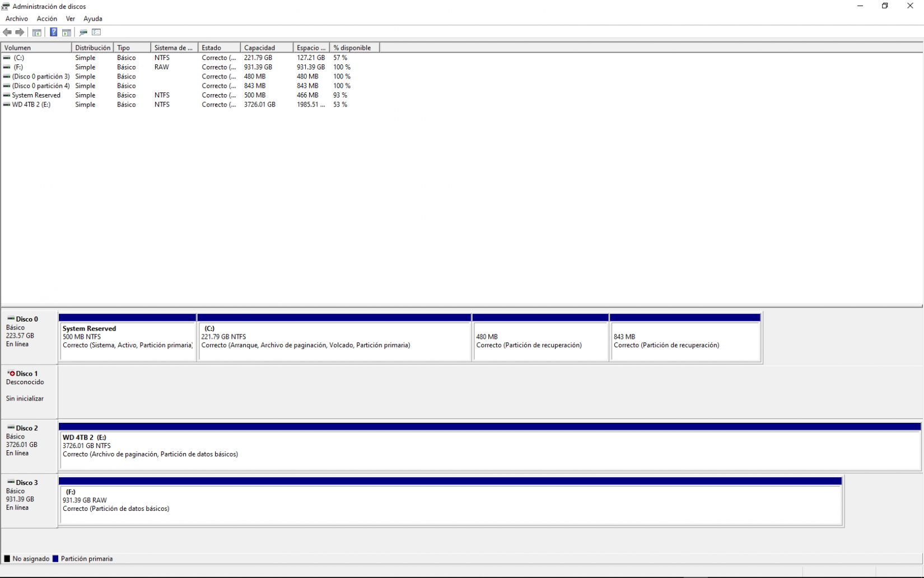Click the 223.57 GB size under Disco 0
This screenshot has width=924, height=578.
coord(20,336)
